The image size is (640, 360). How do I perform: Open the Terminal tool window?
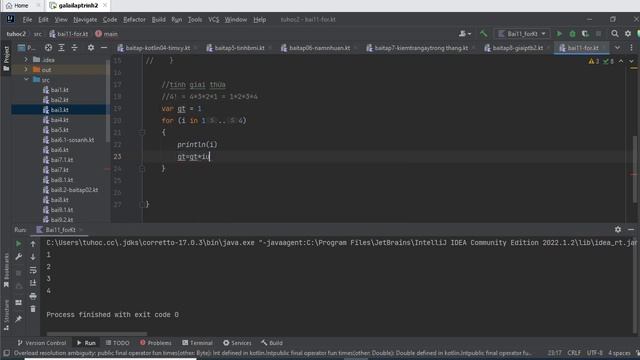coord(198,343)
